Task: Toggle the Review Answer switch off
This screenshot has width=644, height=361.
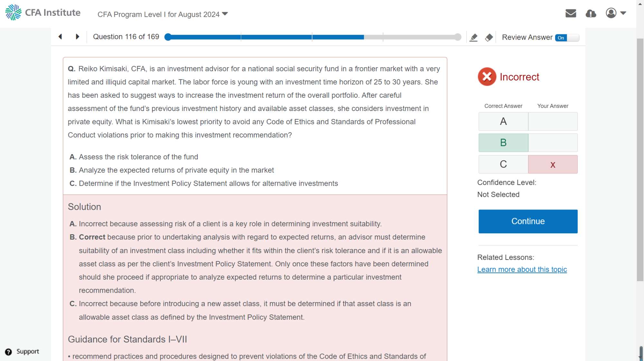Action: tap(567, 38)
